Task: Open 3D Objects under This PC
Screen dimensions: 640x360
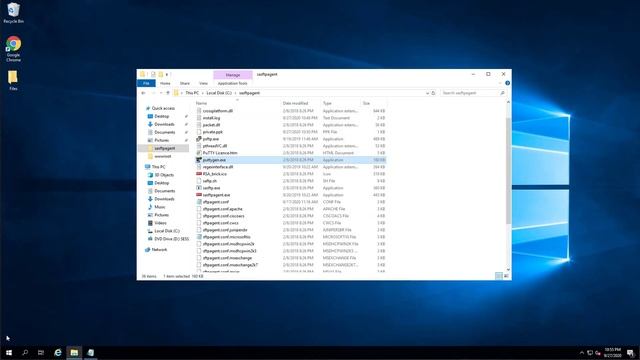Action: click(164, 175)
